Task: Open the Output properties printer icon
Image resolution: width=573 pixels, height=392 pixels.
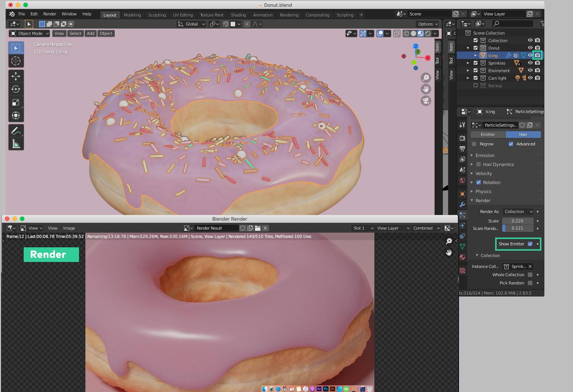Action: coord(462,149)
